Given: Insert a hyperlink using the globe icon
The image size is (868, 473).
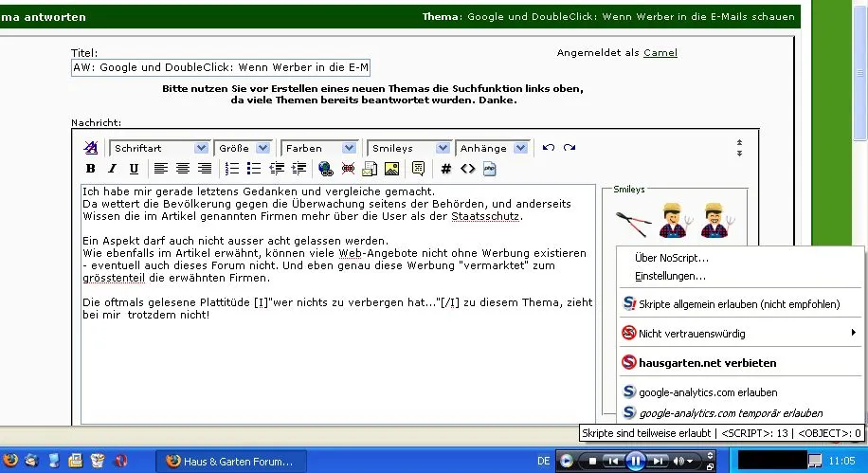Looking at the screenshot, I should pyautogui.click(x=326, y=169).
